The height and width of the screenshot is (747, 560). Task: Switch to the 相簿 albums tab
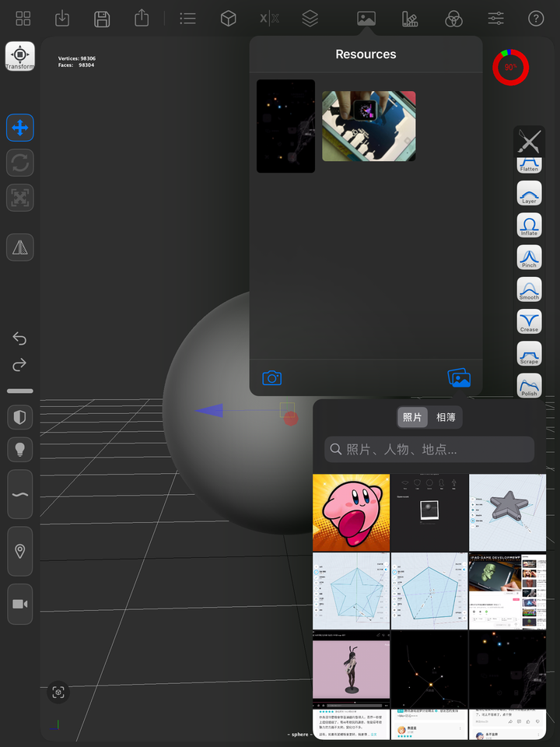click(446, 417)
